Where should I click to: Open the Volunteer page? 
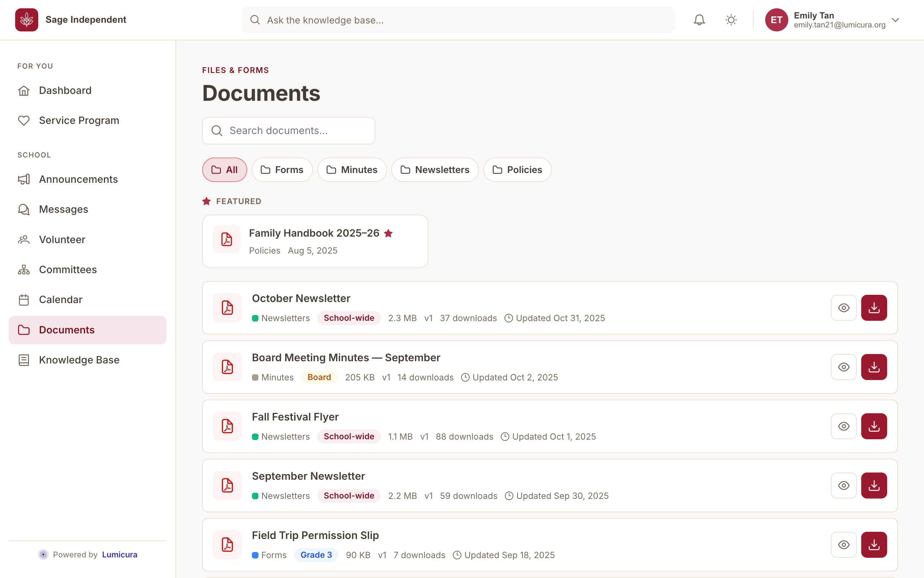click(88, 240)
